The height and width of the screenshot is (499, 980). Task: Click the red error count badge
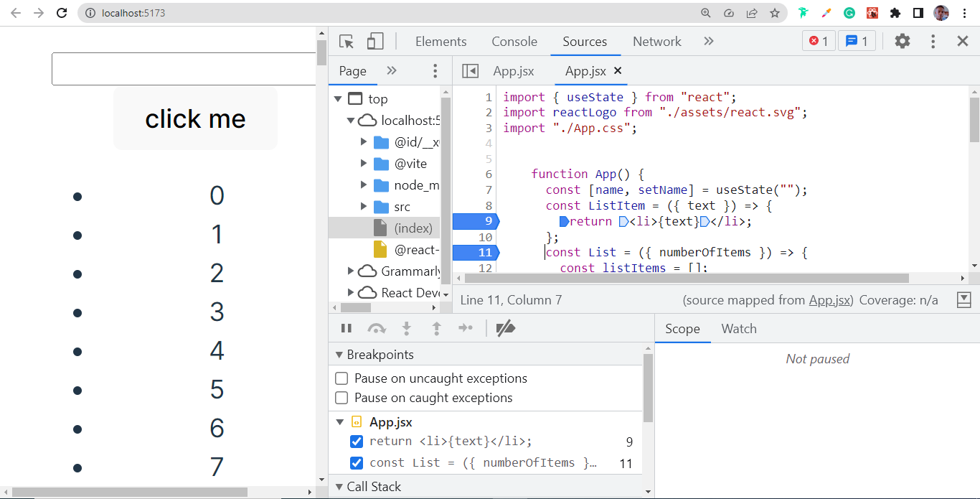point(819,42)
